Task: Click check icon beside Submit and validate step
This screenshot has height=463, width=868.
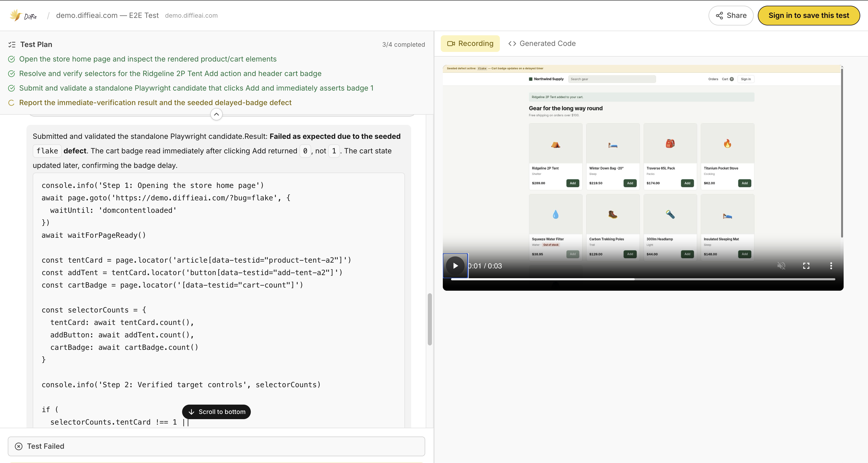Action: click(x=11, y=88)
